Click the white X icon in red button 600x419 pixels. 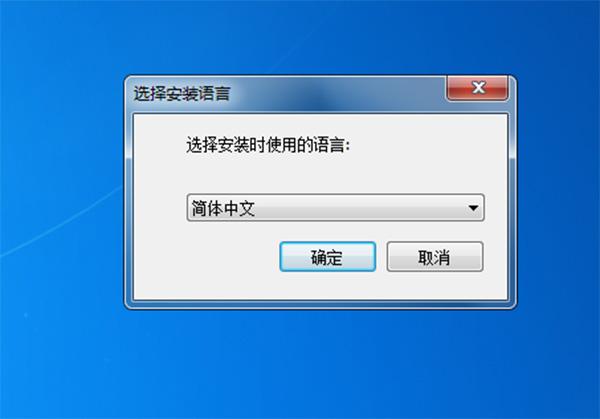tap(479, 88)
